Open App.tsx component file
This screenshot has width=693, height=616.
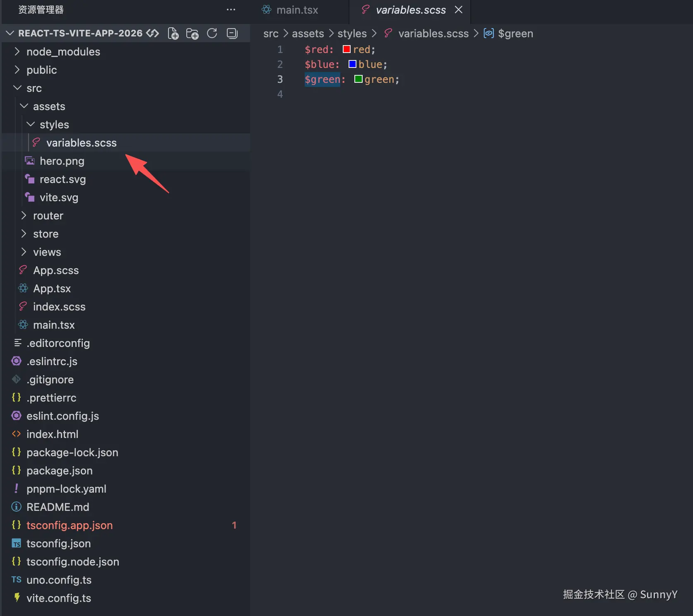tap(126, 288)
